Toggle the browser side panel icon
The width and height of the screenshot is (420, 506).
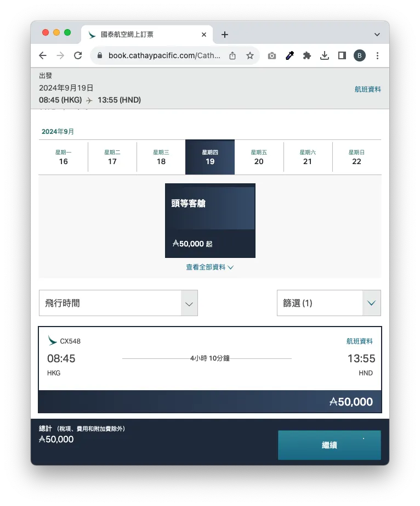(342, 55)
